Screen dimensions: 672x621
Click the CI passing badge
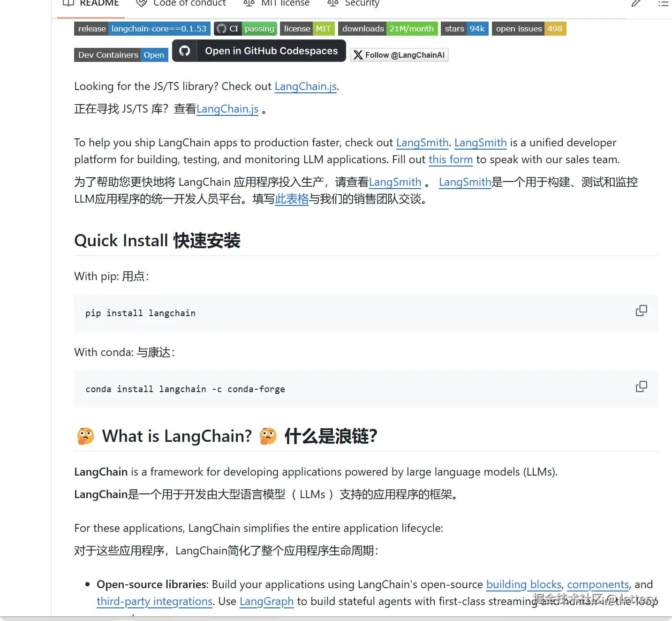[245, 29]
